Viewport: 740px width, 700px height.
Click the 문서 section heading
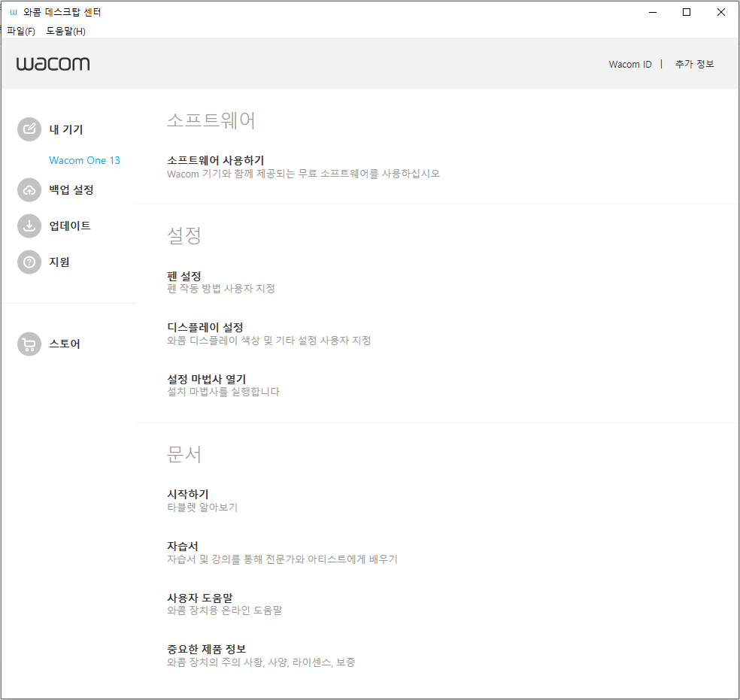184,454
